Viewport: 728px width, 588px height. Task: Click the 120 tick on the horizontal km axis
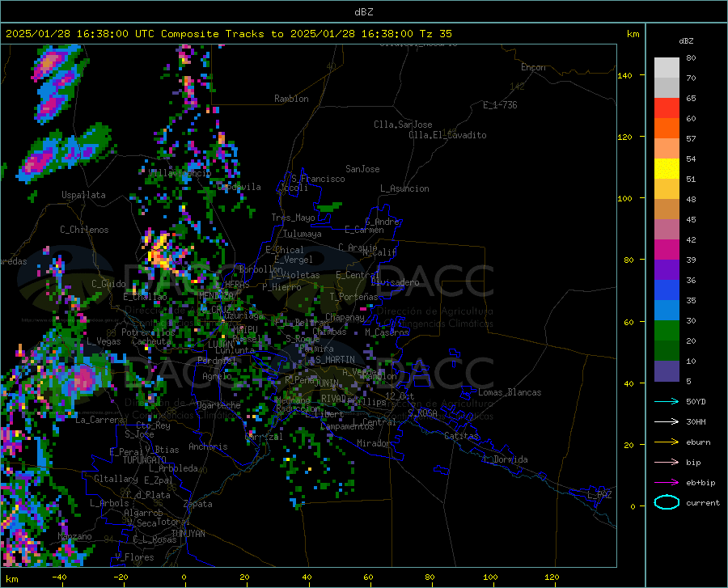552,577
